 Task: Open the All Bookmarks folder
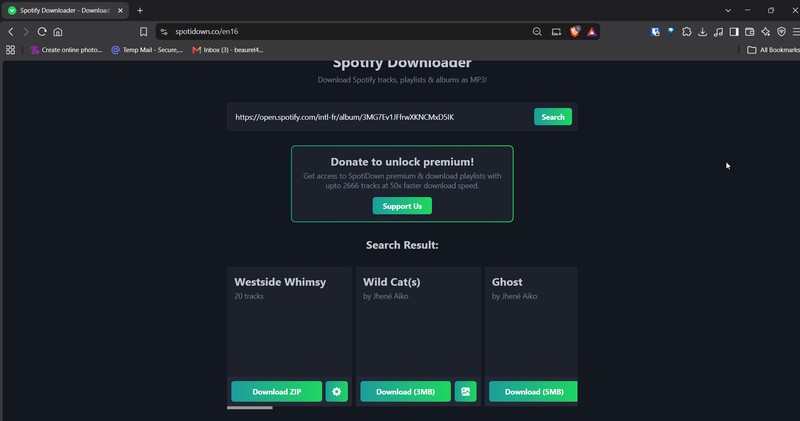point(773,50)
